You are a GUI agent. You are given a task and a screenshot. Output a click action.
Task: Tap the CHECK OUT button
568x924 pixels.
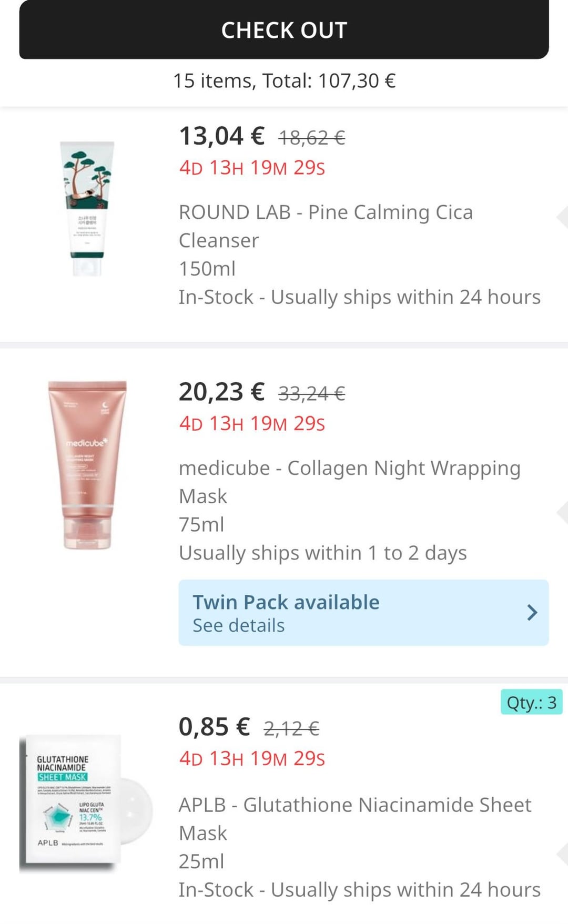click(284, 30)
